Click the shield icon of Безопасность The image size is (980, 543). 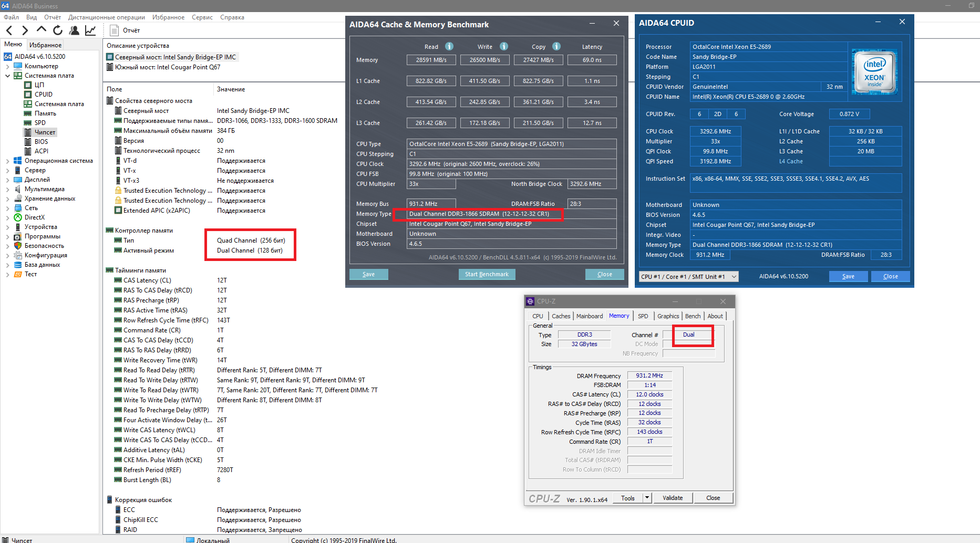(x=18, y=246)
